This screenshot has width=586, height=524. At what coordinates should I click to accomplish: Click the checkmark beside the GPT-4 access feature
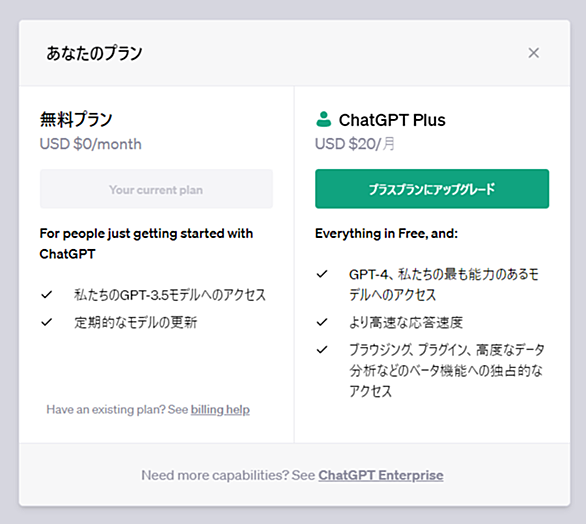click(322, 274)
